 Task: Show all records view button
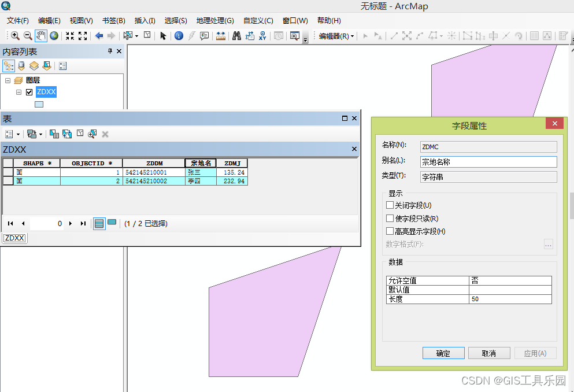pos(99,223)
